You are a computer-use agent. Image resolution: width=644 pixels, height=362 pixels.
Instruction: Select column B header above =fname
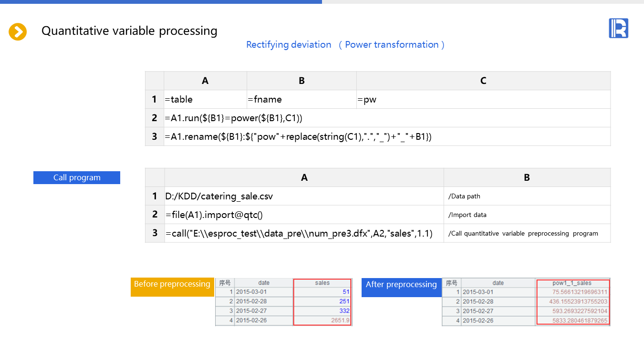[301, 81]
